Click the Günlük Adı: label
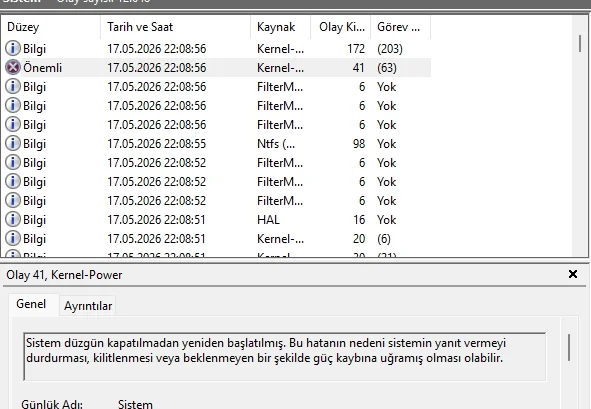Image resolution: width=591 pixels, height=409 pixels. coord(52,404)
